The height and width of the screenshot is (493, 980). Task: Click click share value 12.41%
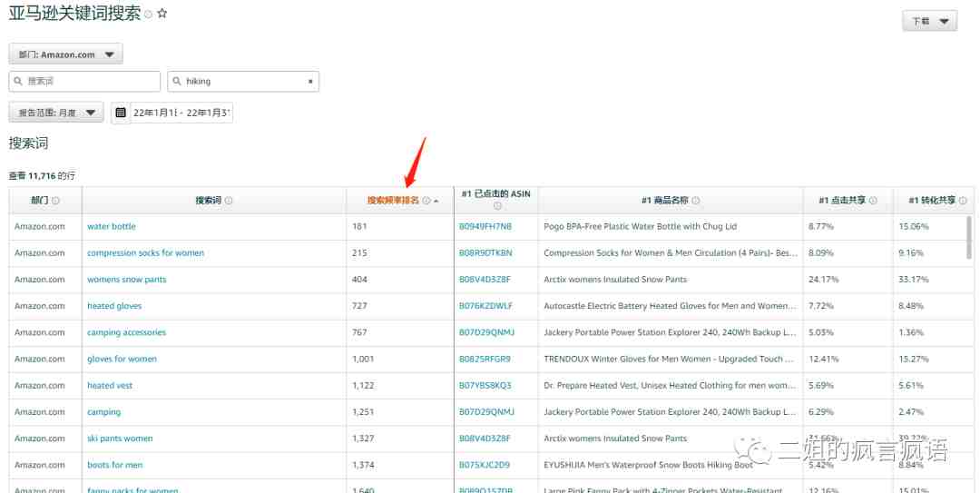pos(823,360)
